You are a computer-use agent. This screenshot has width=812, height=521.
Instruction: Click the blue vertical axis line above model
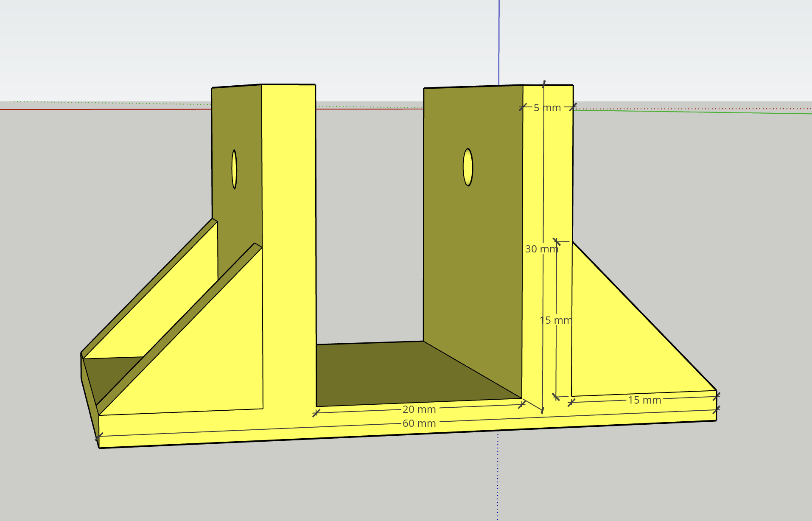[x=499, y=42]
